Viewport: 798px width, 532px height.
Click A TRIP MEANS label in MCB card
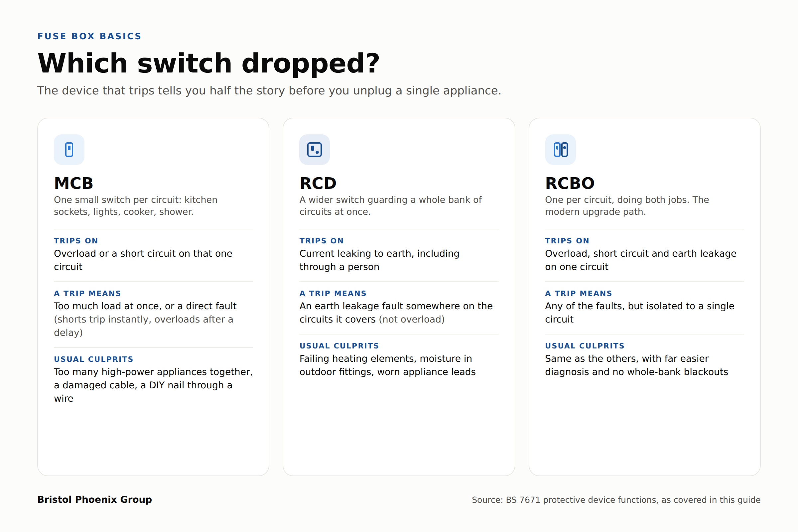pyautogui.click(x=87, y=294)
